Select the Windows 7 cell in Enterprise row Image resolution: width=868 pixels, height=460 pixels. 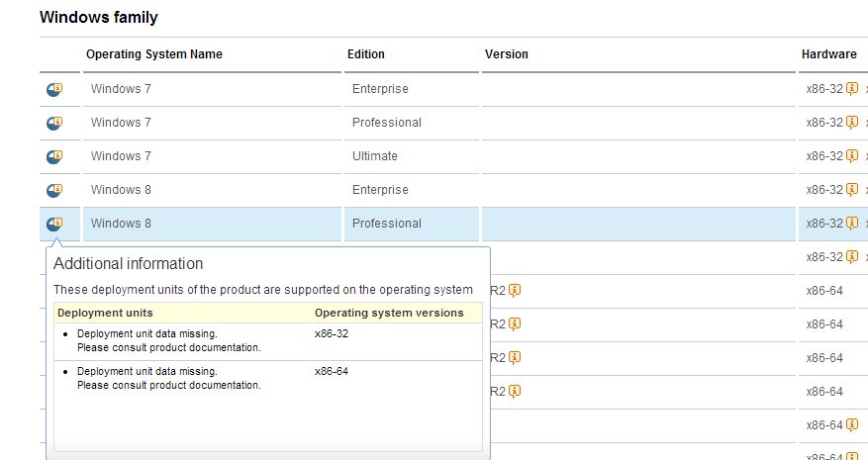click(121, 89)
